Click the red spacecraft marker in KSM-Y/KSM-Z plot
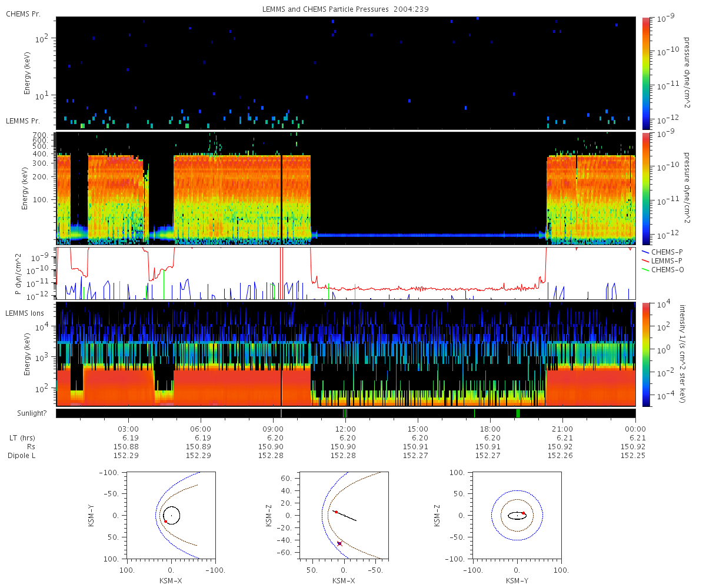Image resolution: width=706 pixels, height=588 pixels. click(x=524, y=513)
